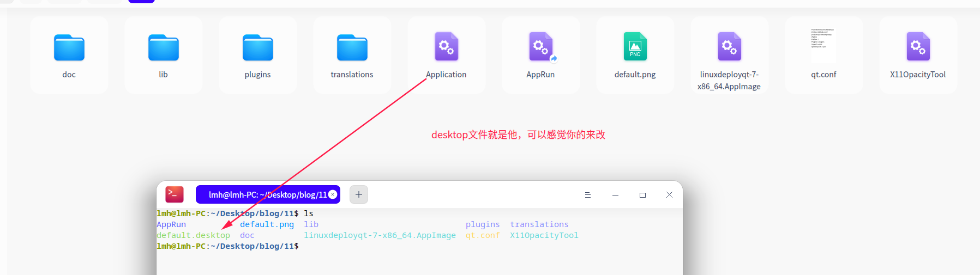
Task: Select the default.png image file icon
Action: coord(635,46)
